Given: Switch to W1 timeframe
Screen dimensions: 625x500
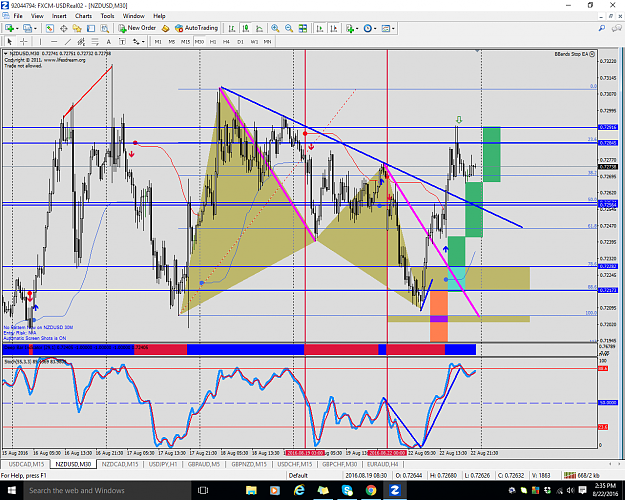Looking at the screenshot, I should click(x=254, y=41).
